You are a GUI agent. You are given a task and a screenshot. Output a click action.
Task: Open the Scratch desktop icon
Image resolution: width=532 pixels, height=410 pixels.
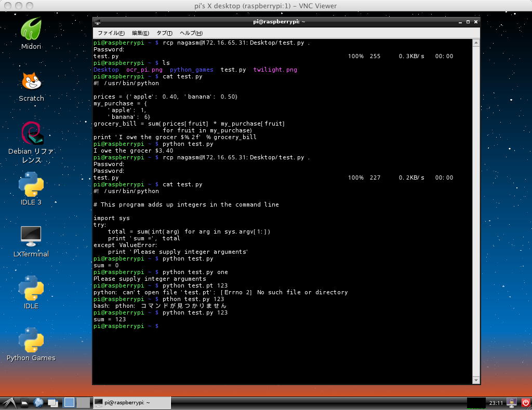click(31, 87)
